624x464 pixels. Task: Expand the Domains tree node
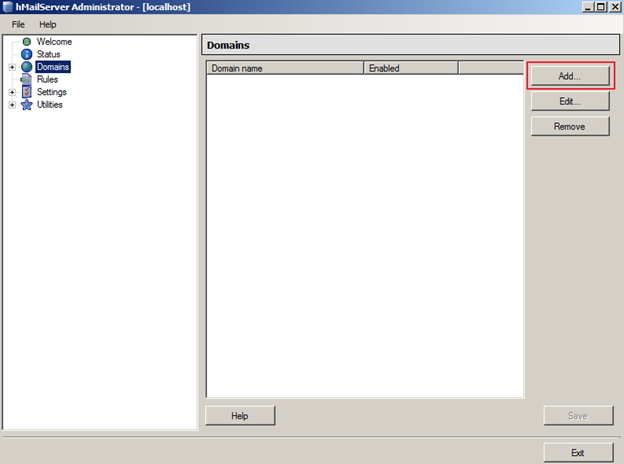pyautogui.click(x=12, y=67)
